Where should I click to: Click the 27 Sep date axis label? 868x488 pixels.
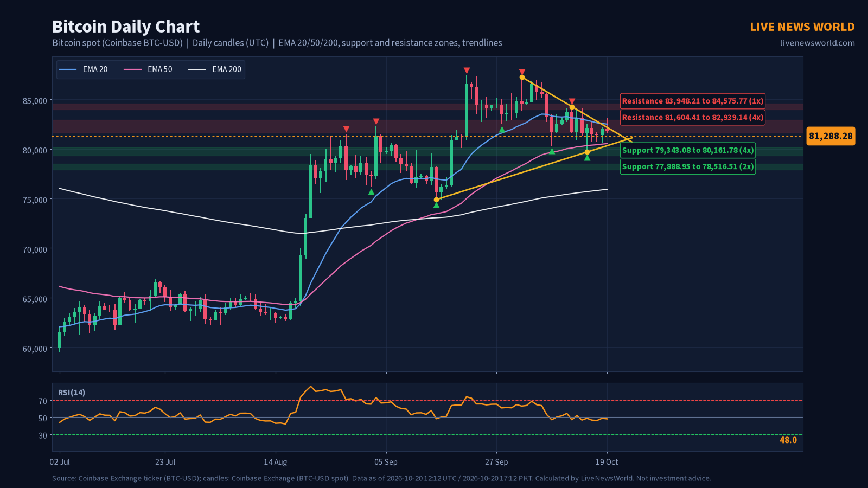coord(496,462)
